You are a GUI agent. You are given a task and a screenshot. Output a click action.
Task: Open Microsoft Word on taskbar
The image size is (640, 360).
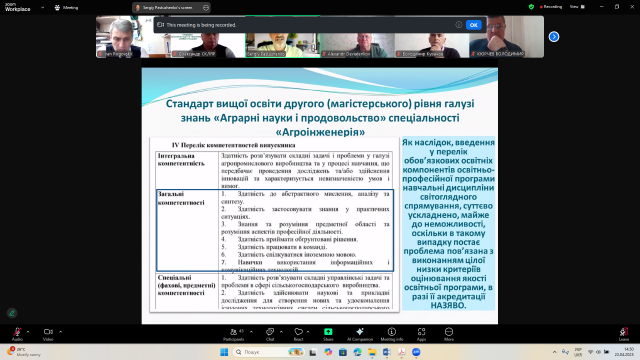387,352
